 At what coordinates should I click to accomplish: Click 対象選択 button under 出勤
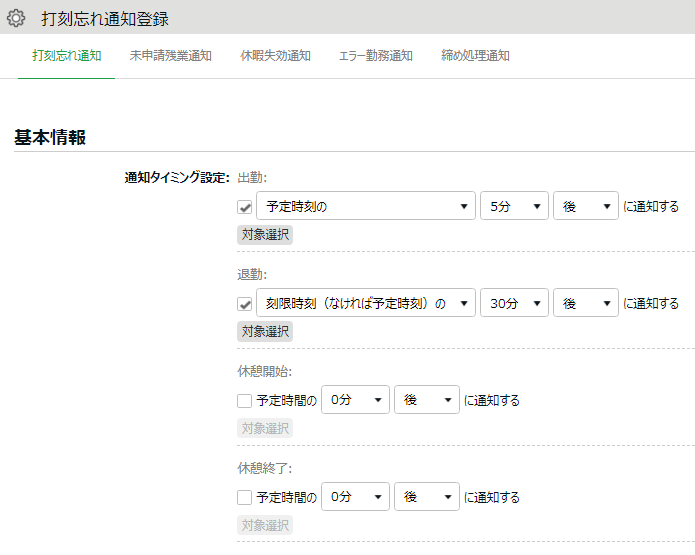pyautogui.click(x=265, y=234)
